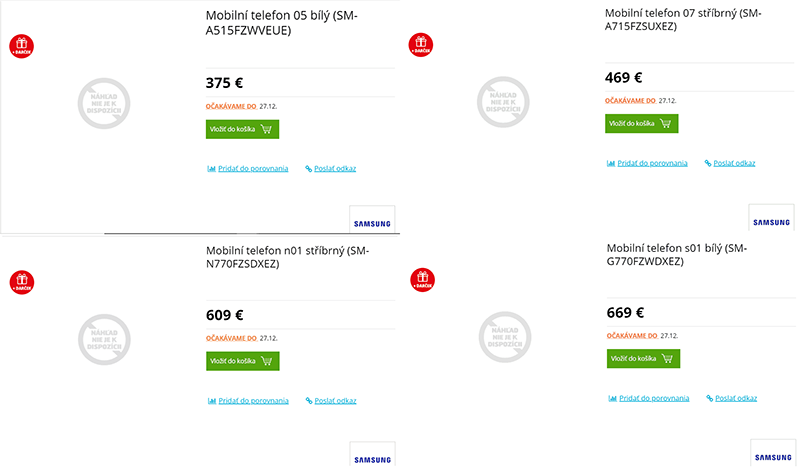Add the 469 € phone to comparison

(x=647, y=162)
